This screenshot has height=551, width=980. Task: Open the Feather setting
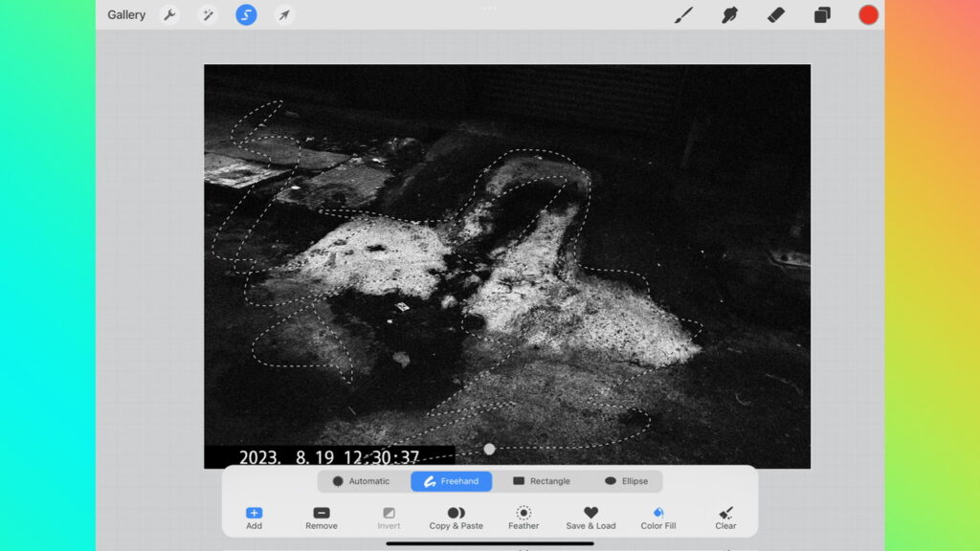(x=523, y=518)
